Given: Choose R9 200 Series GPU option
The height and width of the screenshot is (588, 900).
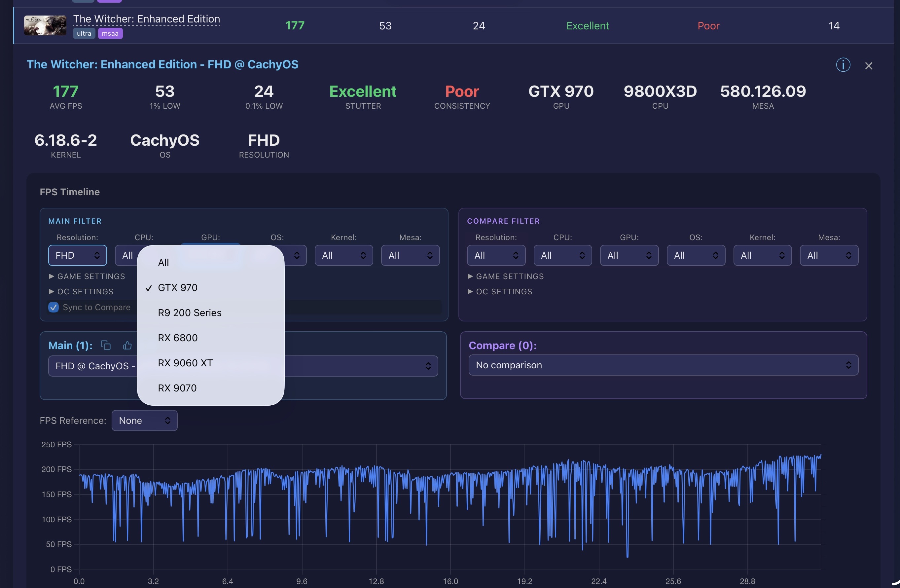Looking at the screenshot, I should (190, 313).
